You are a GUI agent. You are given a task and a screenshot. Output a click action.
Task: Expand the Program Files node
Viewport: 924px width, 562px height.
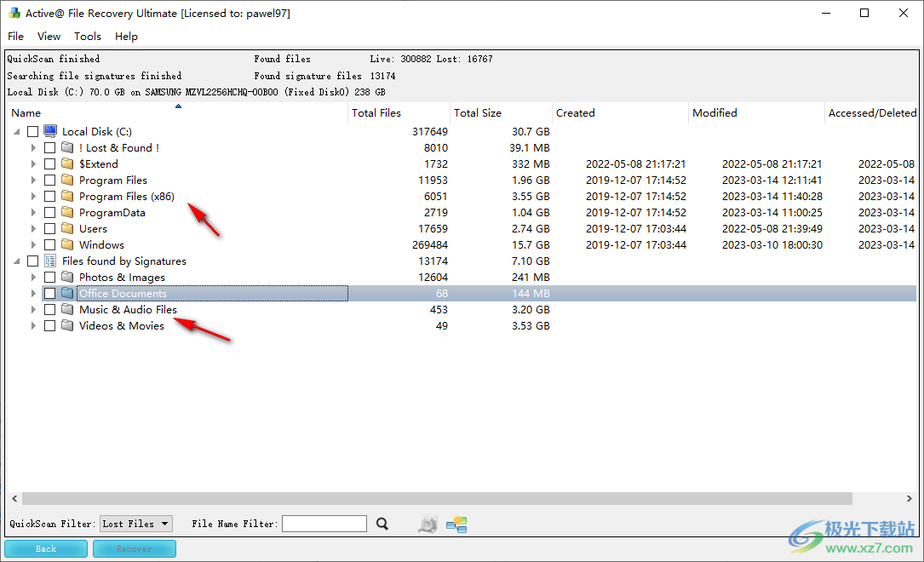pyautogui.click(x=33, y=180)
